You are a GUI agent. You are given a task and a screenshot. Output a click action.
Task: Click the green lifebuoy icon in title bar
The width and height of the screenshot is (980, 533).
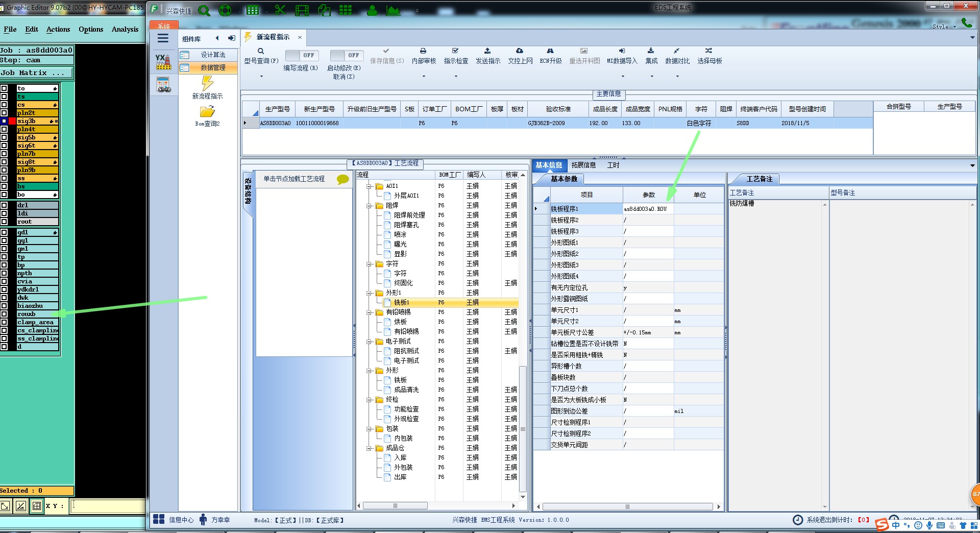(225, 10)
